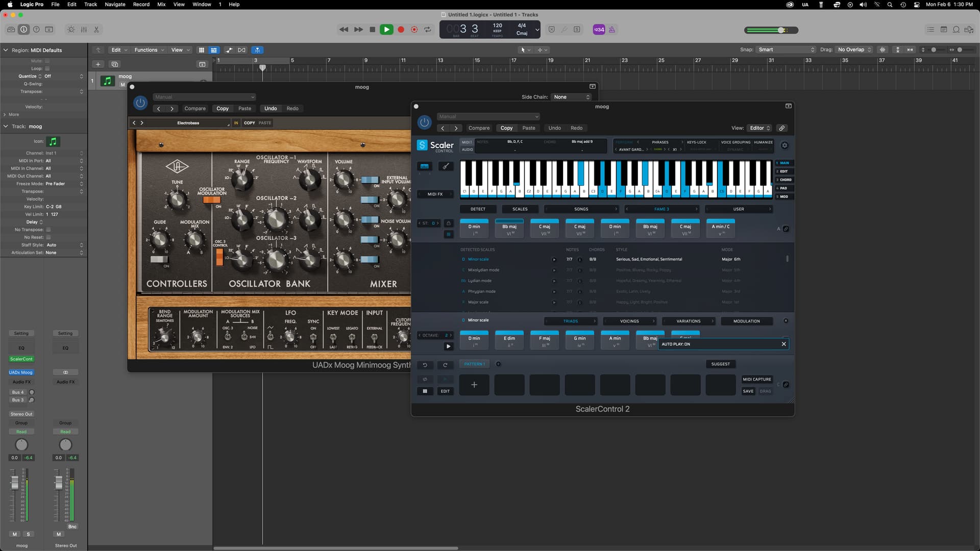Click the Scaler lock icon near ST
The height and width of the screenshot is (551, 980).
(448, 223)
